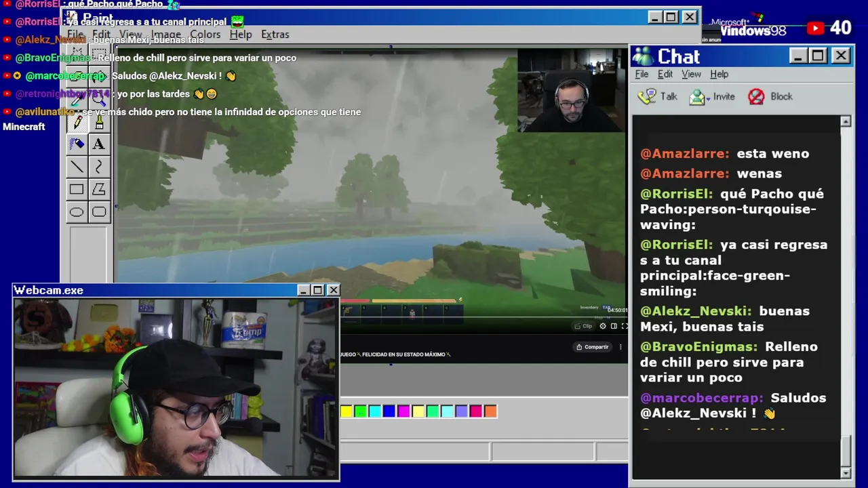Open Paint's View menu
The height and width of the screenshot is (488, 868).
[130, 35]
